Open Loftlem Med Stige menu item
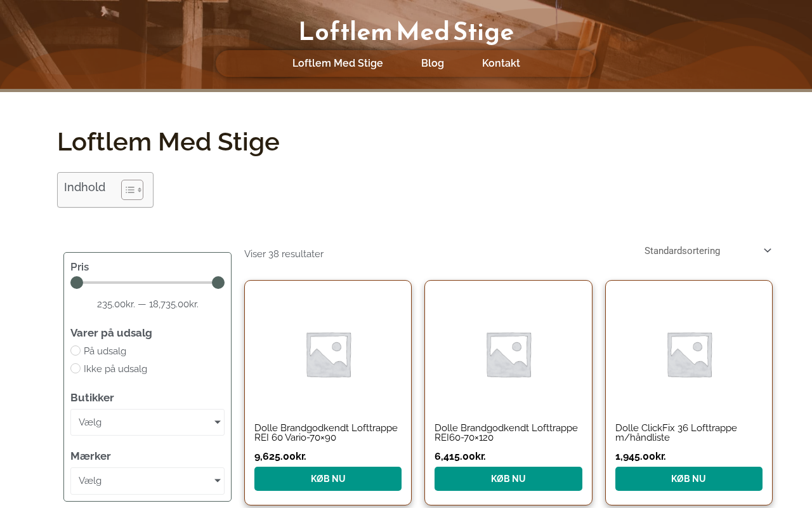Image resolution: width=812 pixels, height=508 pixels. [337, 63]
